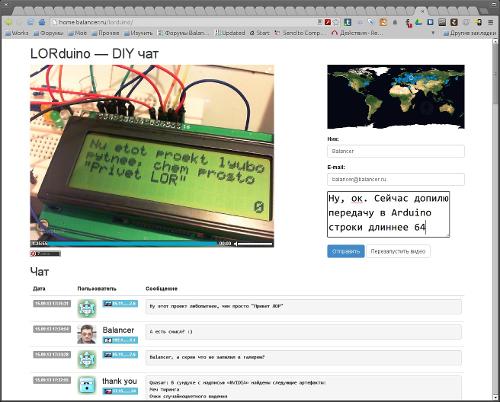Screen dimensions: 500x402
Task: Open the Форумы bookmark folder
Action: 49,33
